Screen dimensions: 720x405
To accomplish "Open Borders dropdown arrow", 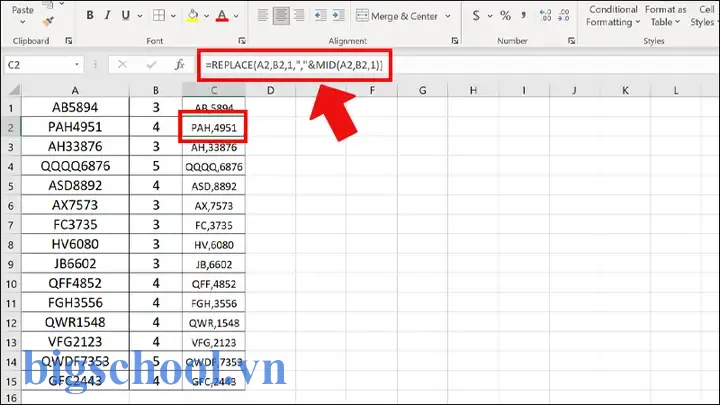I will (x=174, y=16).
